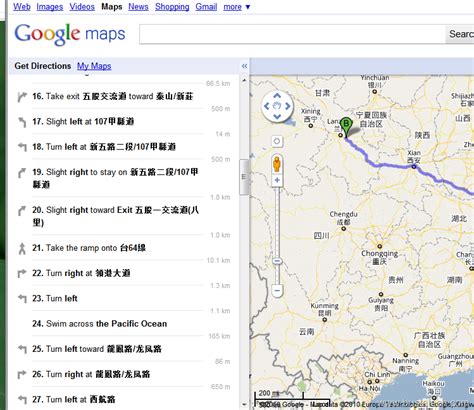Select step 18 Turn left direction
The width and height of the screenshot is (474, 410).
104,147
